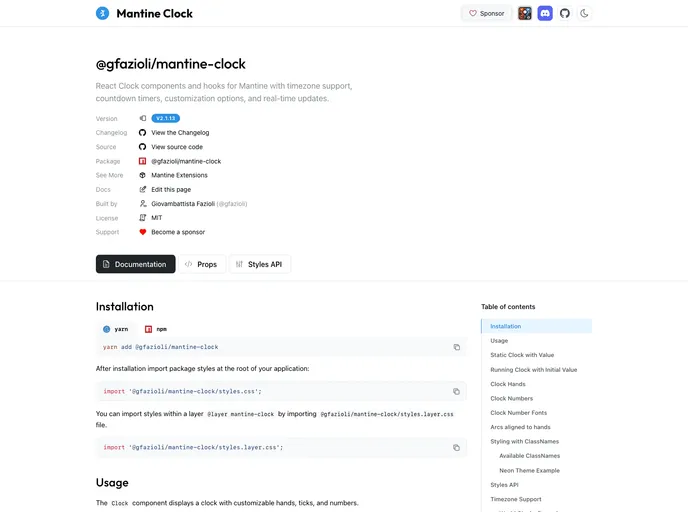Screen dimensions: 688x512
Task: Click the Edit this page link
Action: tap(171, 189)
